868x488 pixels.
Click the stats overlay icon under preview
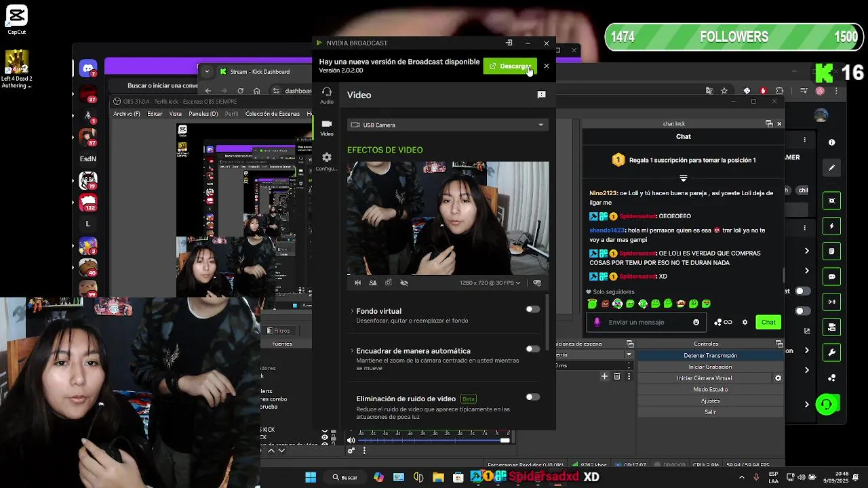tap(537, 283)
